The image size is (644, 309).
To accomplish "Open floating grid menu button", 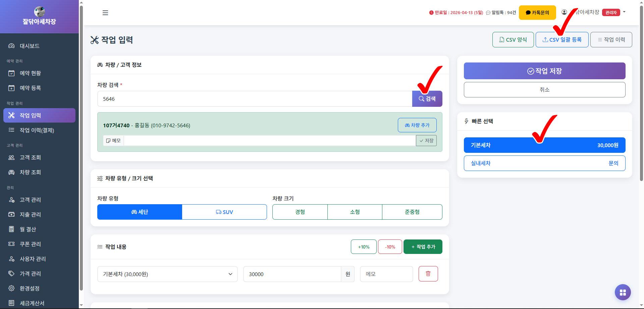I will coord(623,293).
